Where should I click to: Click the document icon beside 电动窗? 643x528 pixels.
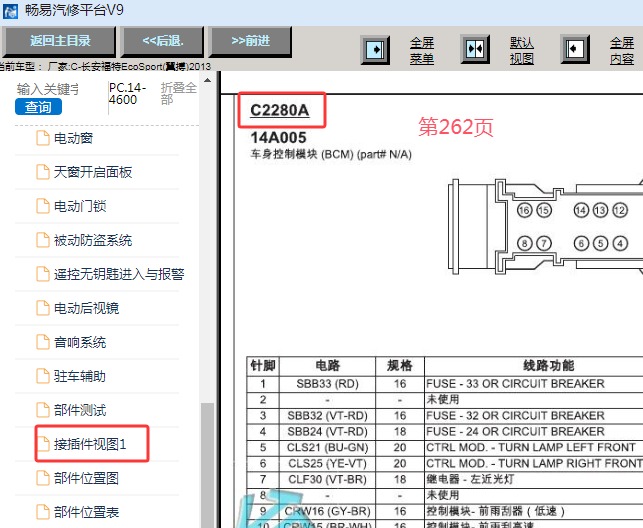(x=43, y=138)
